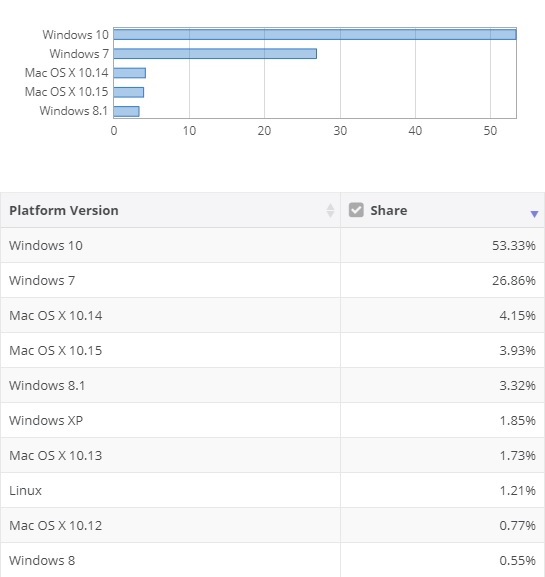Toggle the Share column checkbox

(356, 210)
